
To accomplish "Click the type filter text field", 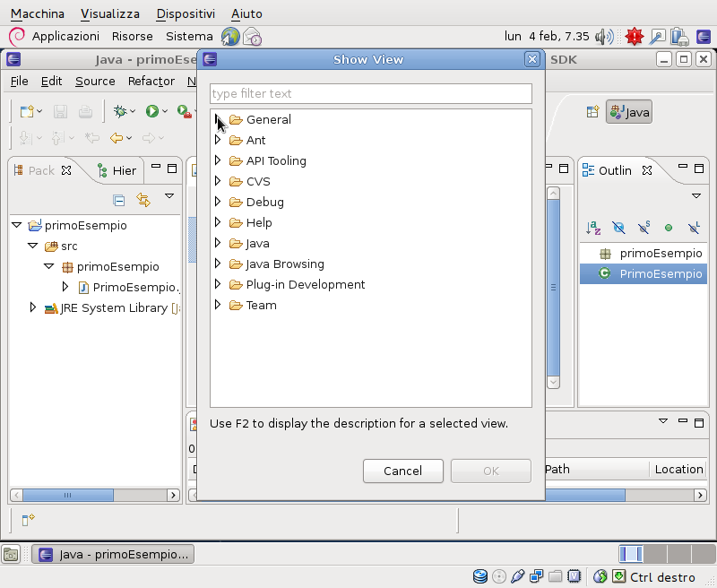I will [371, 94].
